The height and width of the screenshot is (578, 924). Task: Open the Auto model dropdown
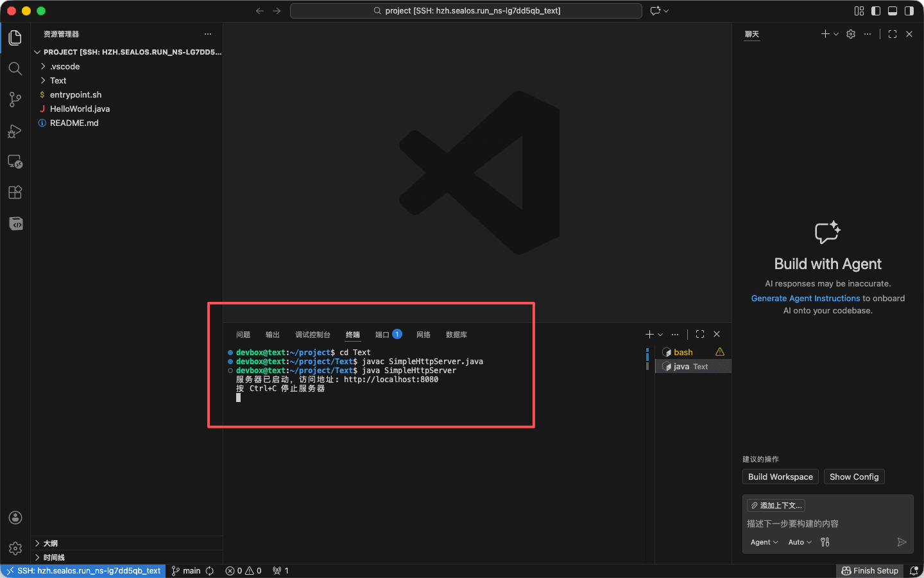point(800,542)
